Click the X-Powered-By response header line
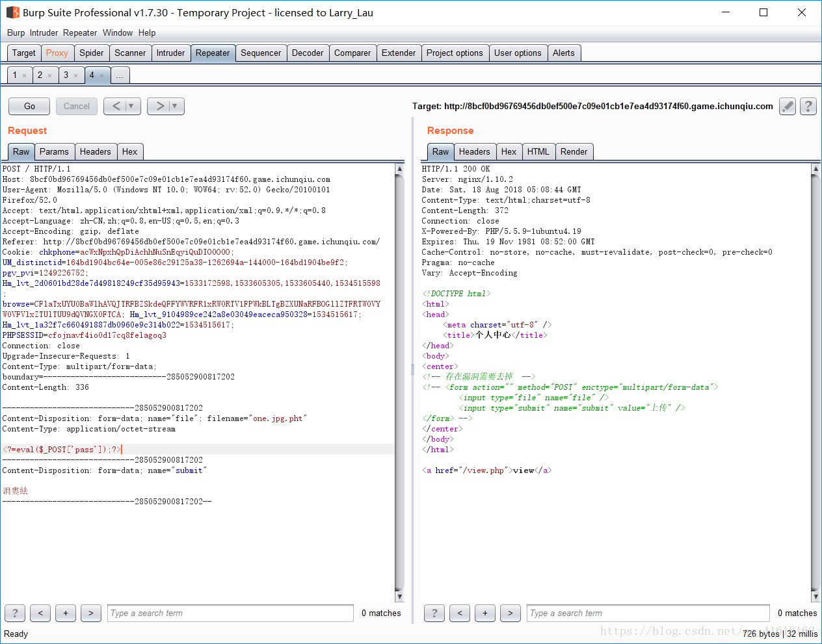 point(501,231)
